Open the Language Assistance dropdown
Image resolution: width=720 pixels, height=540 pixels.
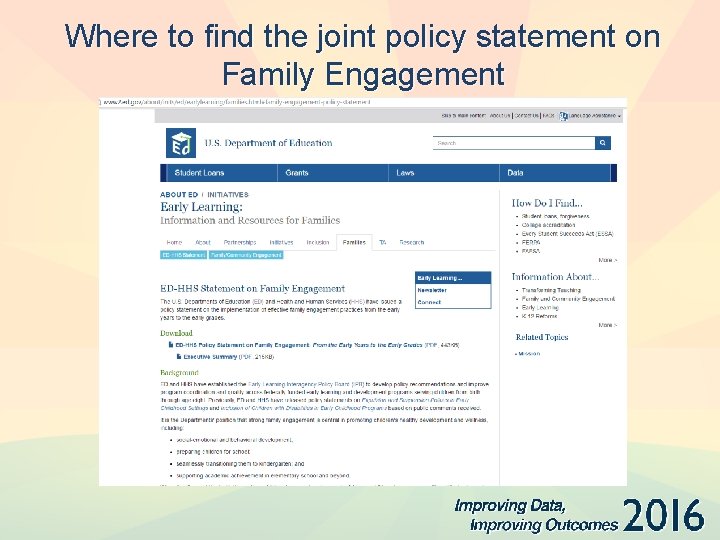pyautogui.click(x=595, y=116)
